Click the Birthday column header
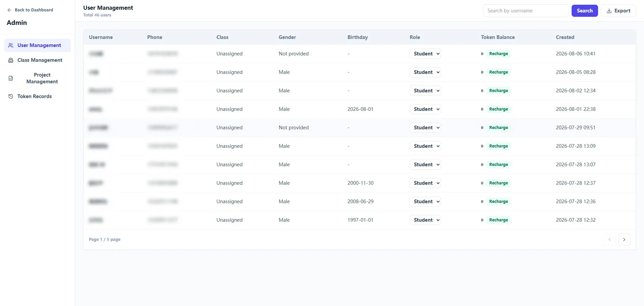The image size is (644, 306). click(x=358, y=37)
